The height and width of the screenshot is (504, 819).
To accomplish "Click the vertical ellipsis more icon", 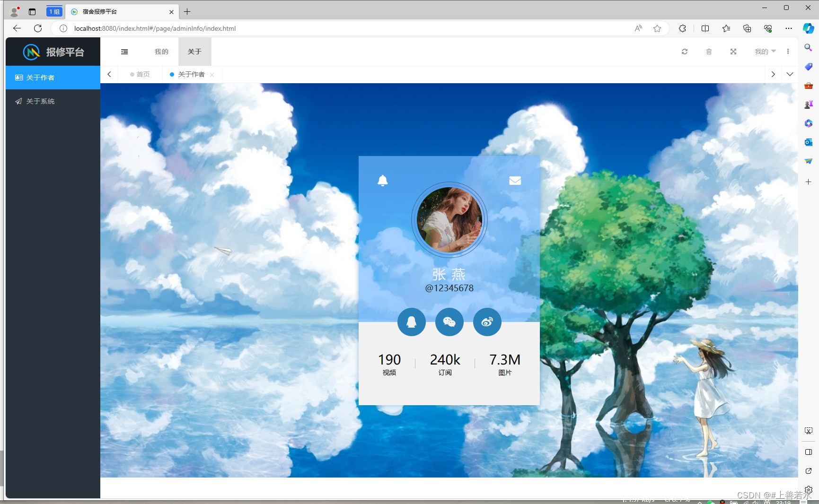I will point(788,52).
